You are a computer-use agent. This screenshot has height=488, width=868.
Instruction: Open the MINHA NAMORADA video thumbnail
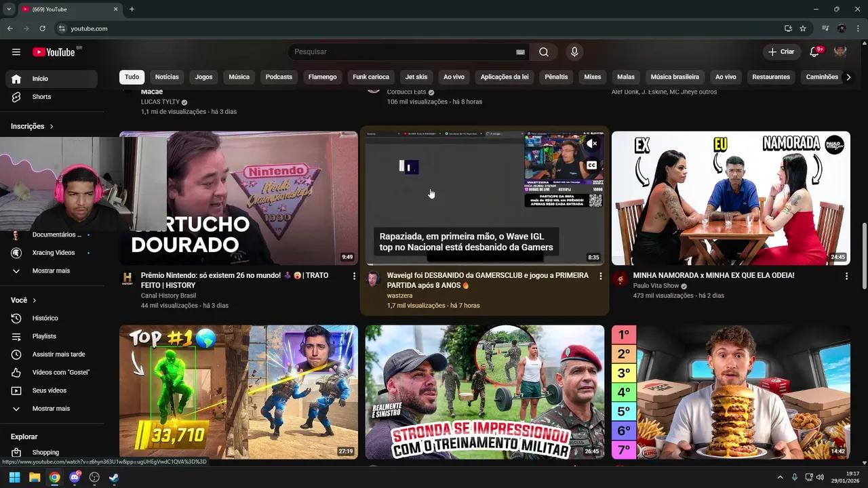(x=731, y=198)
